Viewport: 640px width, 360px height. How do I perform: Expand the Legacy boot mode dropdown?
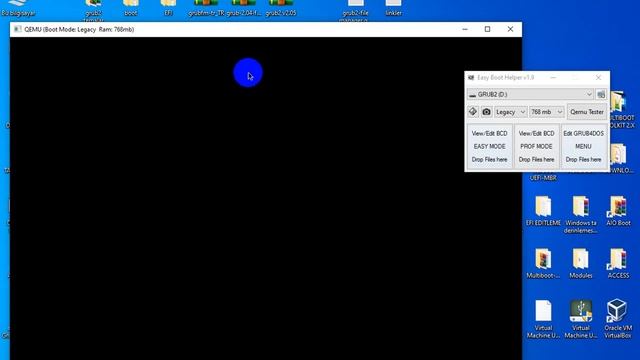[x=510, y=112]
